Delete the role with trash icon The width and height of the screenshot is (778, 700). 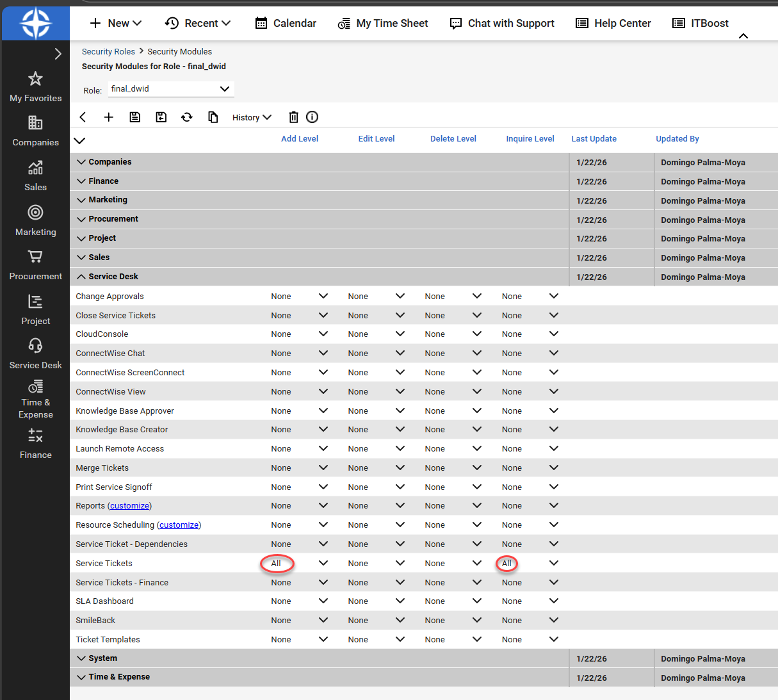(x=293, y=117)
